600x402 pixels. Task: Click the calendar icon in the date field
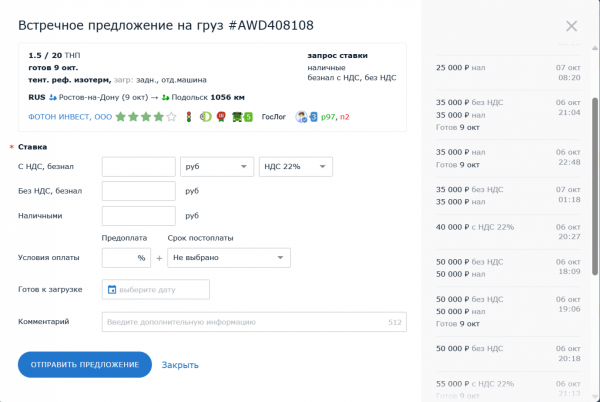click(112, 290)
